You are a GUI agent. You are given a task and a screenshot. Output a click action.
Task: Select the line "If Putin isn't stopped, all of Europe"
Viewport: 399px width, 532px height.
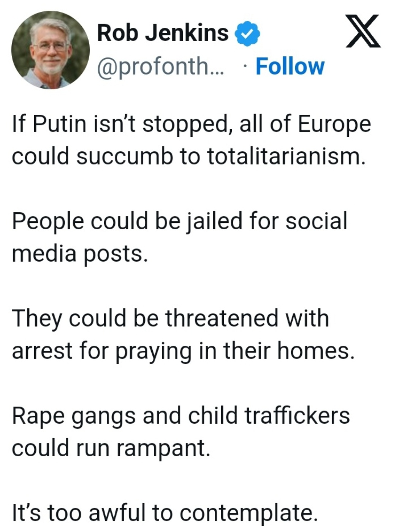(x=191, y=124)
